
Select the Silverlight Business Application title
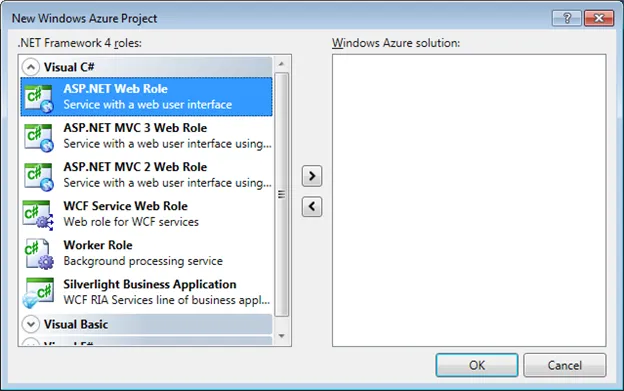click(x=150, y=284)
